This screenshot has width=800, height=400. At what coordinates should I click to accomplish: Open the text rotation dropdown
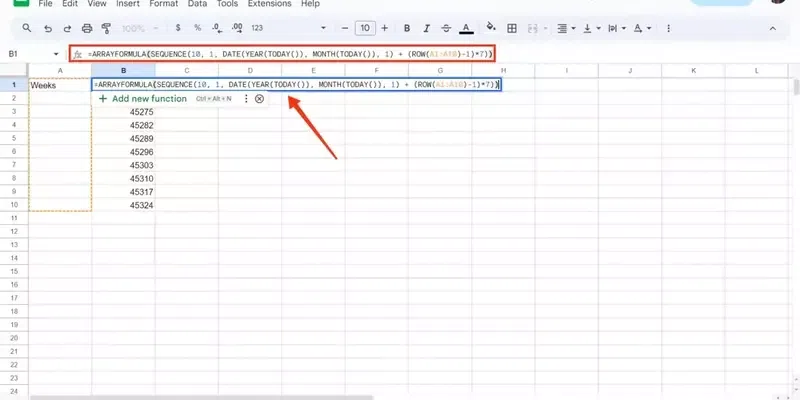[642, 29]
